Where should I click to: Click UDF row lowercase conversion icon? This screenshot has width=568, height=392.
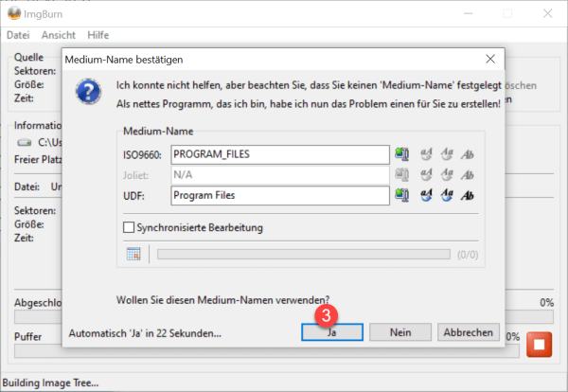click(426, 195)
